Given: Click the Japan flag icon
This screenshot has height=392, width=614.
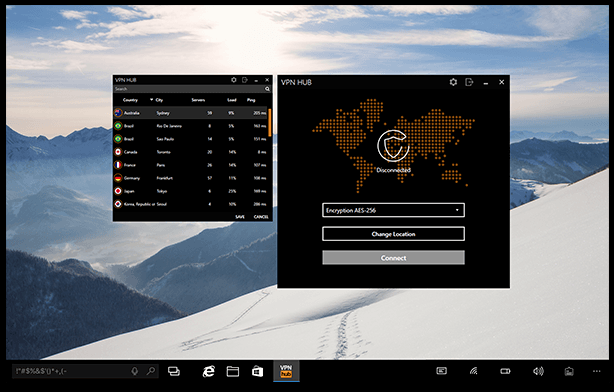Looking at the screenshot, I should click(x=118, y=191).
